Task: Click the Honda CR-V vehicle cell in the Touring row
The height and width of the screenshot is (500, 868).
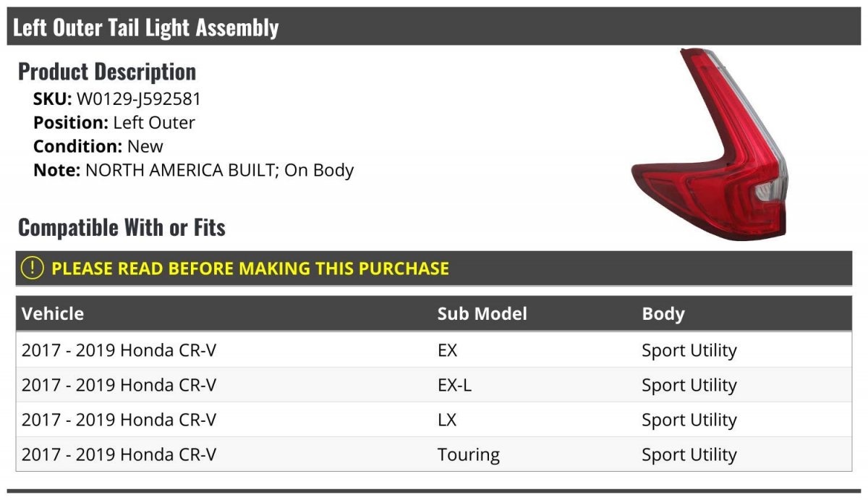Action: [x=119, y=454]
